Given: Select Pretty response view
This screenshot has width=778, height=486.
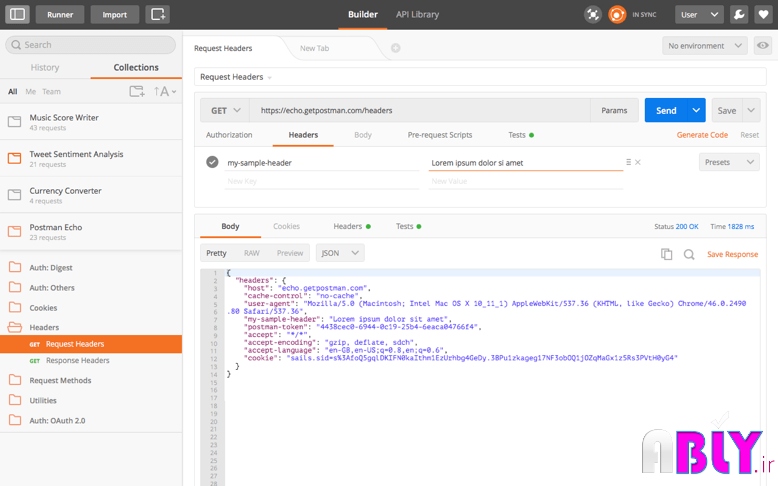Looking at the screenshot, I should pos(216,253).
